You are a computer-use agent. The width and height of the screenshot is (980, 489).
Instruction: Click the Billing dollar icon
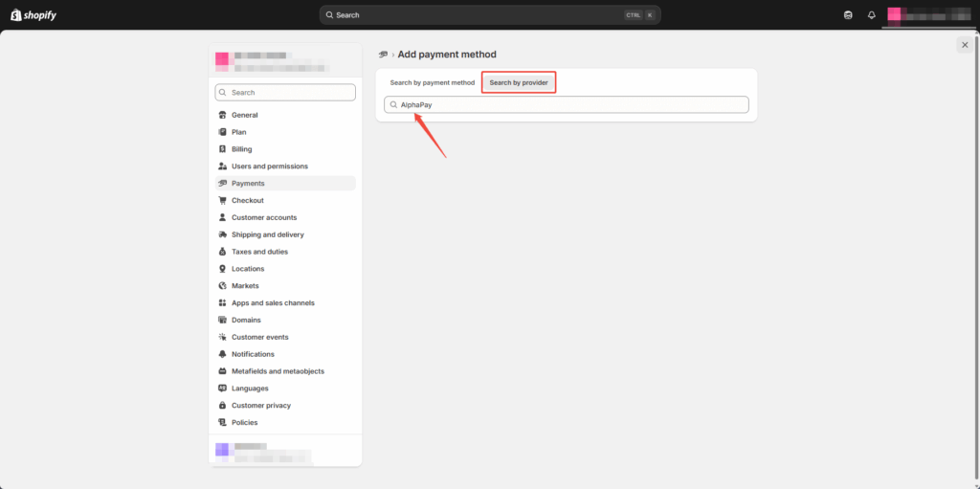pyautogui.click(x=222, y=149)
